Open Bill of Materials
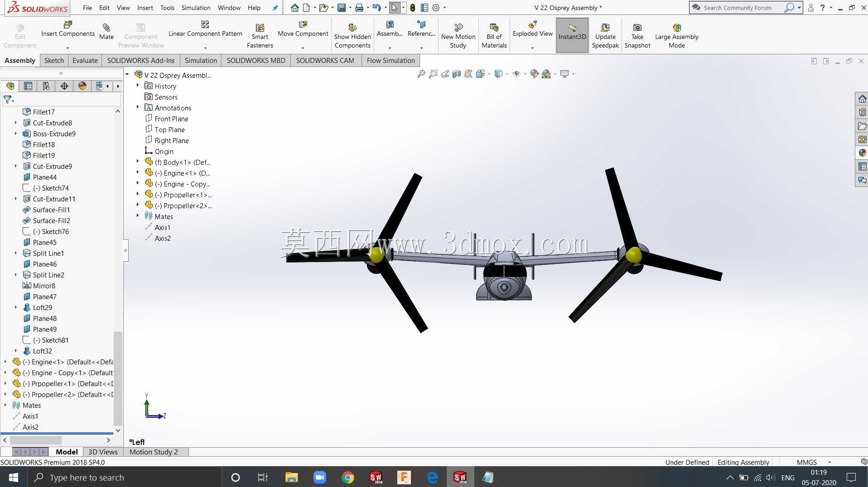 click(x=494, y=36)
